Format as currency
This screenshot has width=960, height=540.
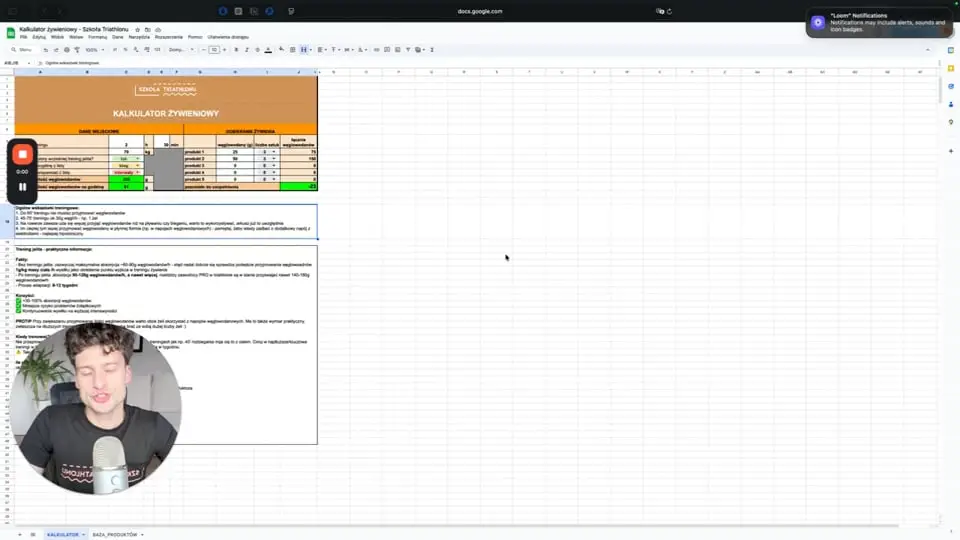pyautogui.click(x=114, y=50)
